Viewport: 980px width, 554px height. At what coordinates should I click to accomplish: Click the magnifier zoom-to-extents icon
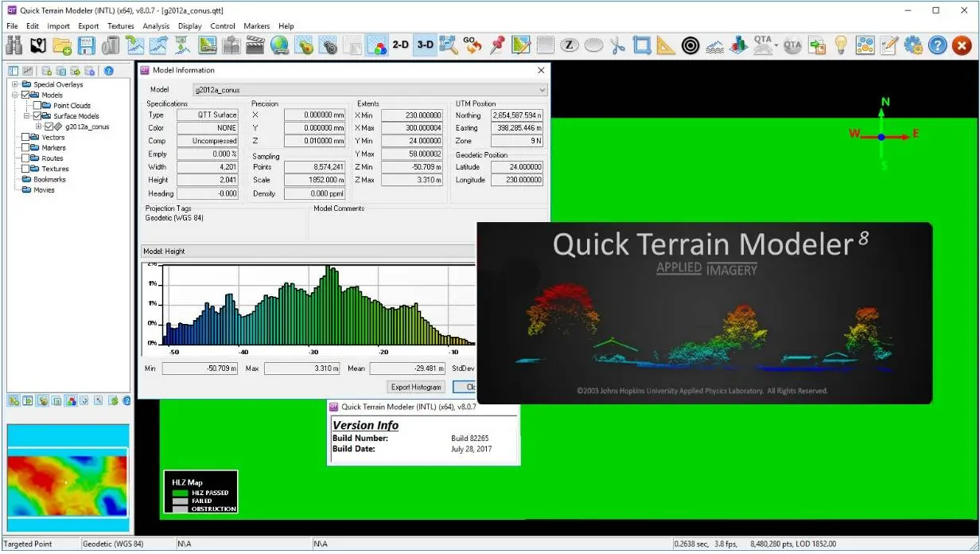449,45
